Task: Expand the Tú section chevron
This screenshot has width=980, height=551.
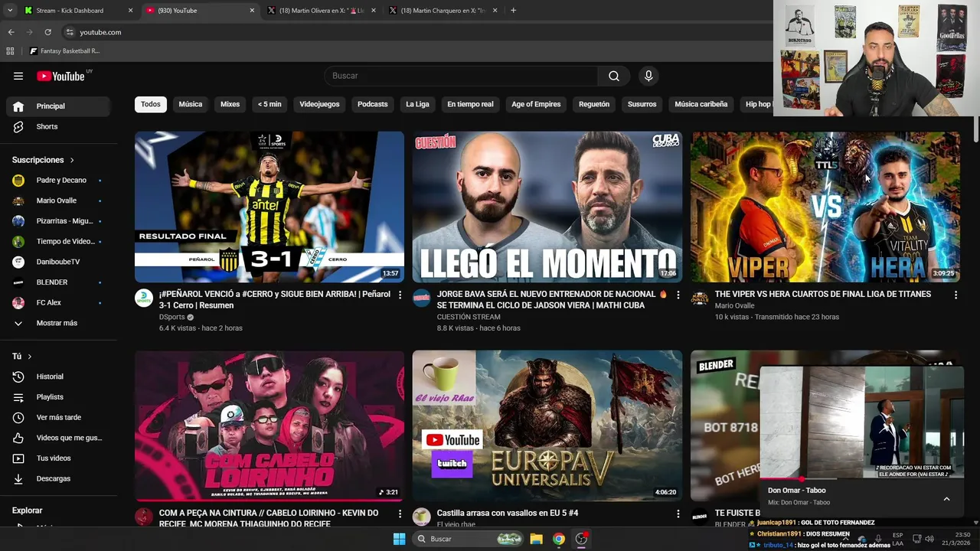Action: tap(30, 357)
